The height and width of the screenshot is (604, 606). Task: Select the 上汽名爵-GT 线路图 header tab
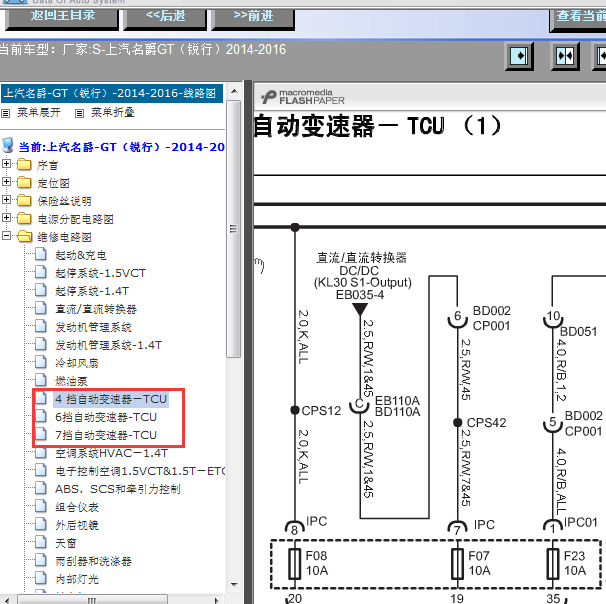click(x=112, y=94)
